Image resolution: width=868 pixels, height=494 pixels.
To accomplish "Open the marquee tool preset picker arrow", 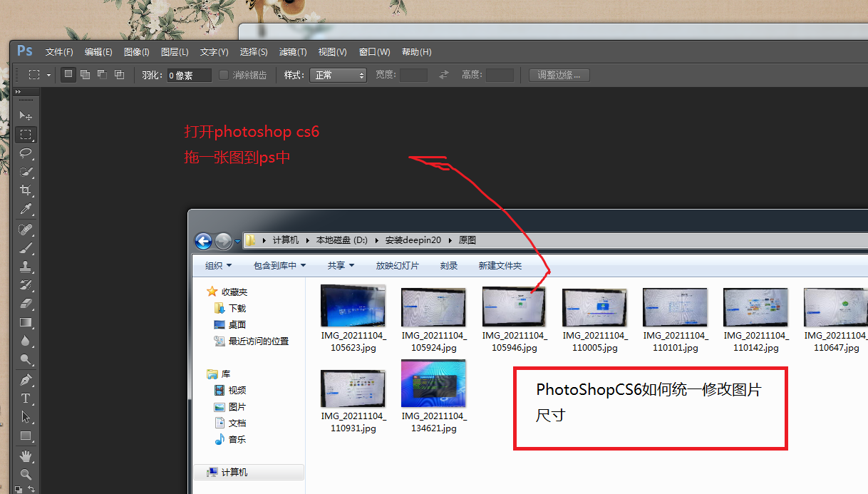I will (49, 75).
